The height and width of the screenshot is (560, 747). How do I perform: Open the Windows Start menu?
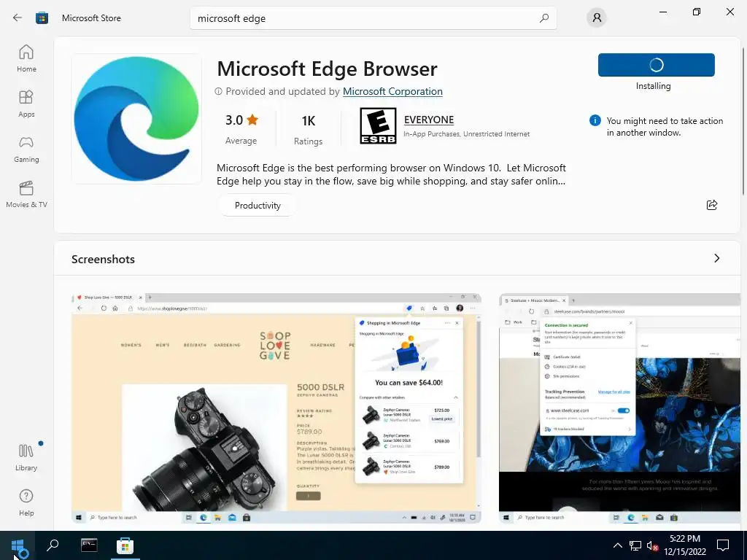click(18, 545)
